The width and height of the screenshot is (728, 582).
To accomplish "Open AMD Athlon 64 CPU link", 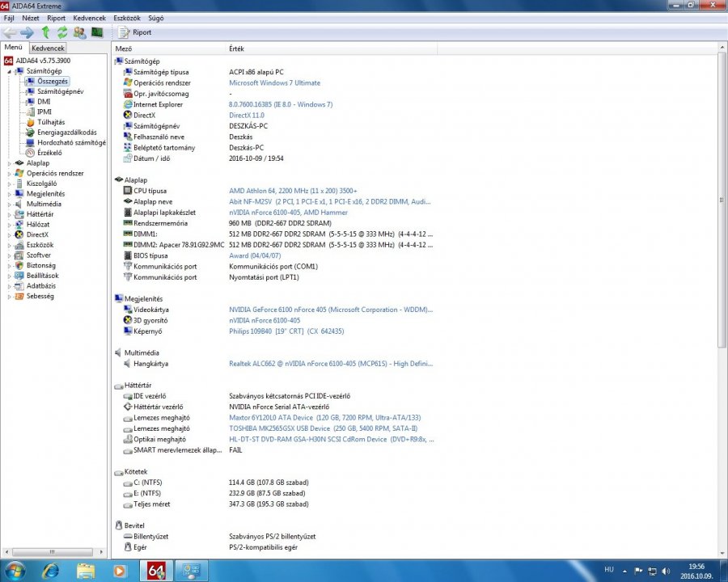I will click(x=293, y=191).
